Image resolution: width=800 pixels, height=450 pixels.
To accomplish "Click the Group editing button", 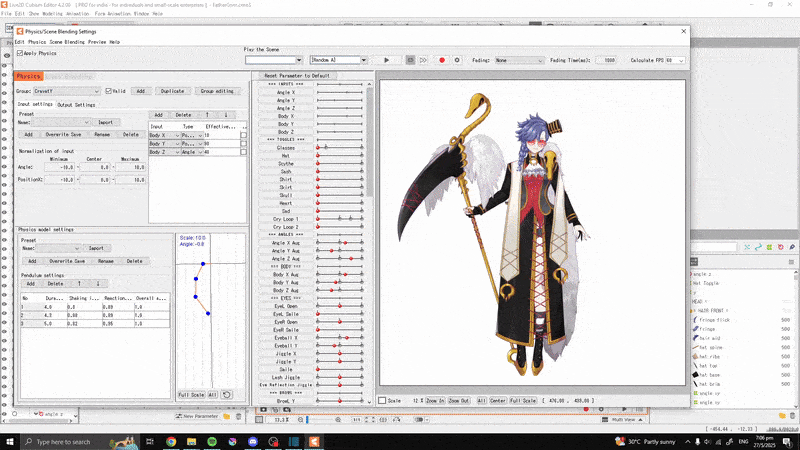I will 217,91.
